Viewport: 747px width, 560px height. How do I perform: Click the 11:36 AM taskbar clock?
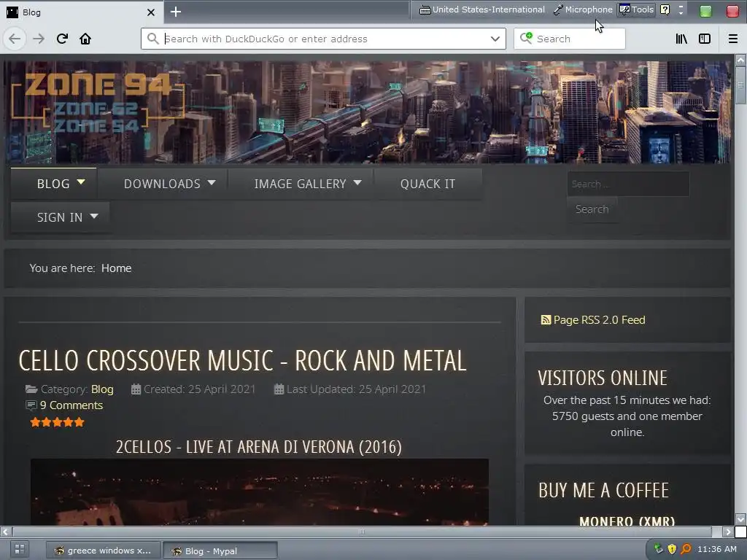tap(717, 549)
